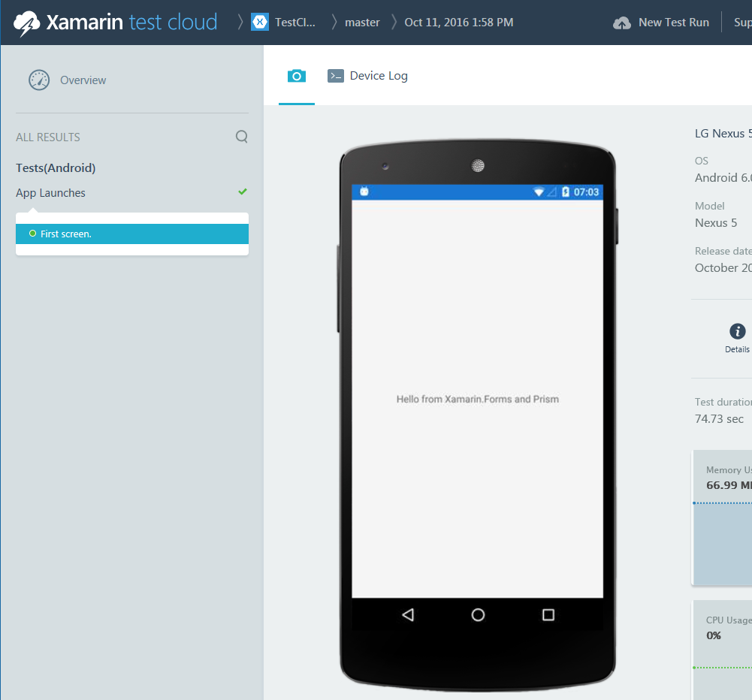Click the 66.99 memory usage value
The image size is (752, 700).
click(729, 485)
